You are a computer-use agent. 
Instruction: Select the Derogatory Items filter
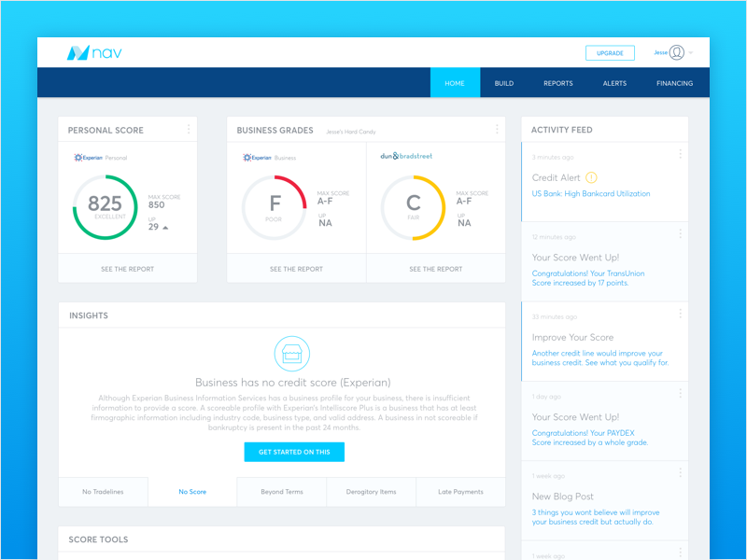pyautogui.click(x=371, y=492)
